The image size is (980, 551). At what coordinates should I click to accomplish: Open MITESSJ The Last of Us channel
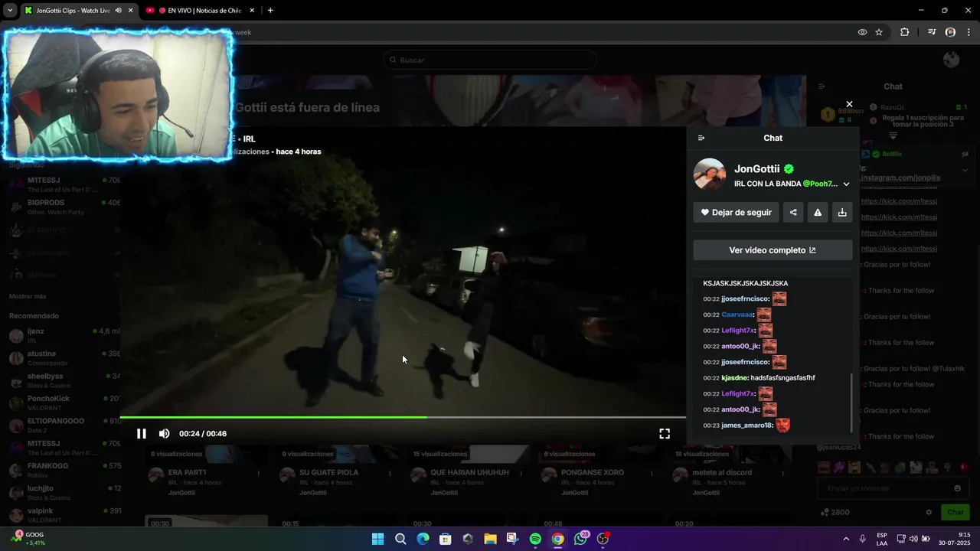click(64, 184)
